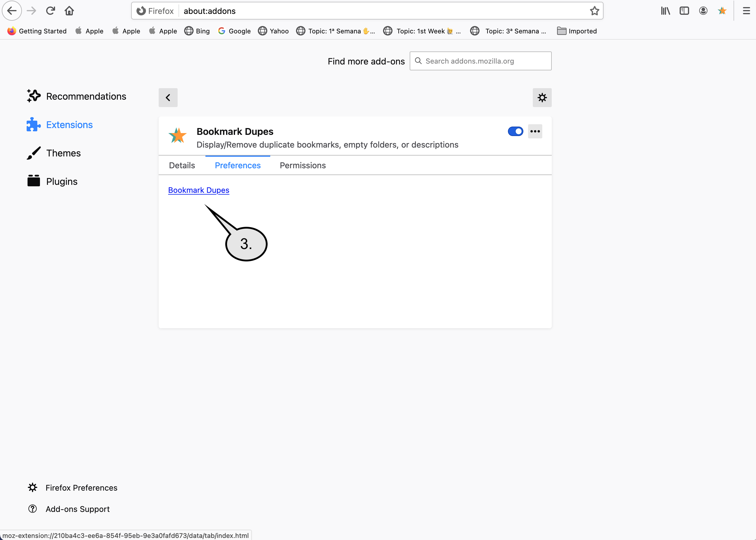756x540 pixels.
Task: Toggle the sidebar view icon
Action: 684,11
